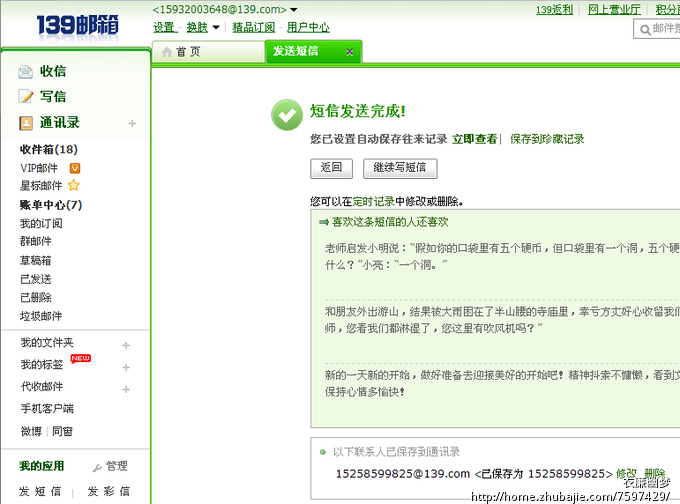Click the 通讯录 contacts book icon
Image resolution: width=680 pixels, height=504 pixels.
[x=26, y=123]
